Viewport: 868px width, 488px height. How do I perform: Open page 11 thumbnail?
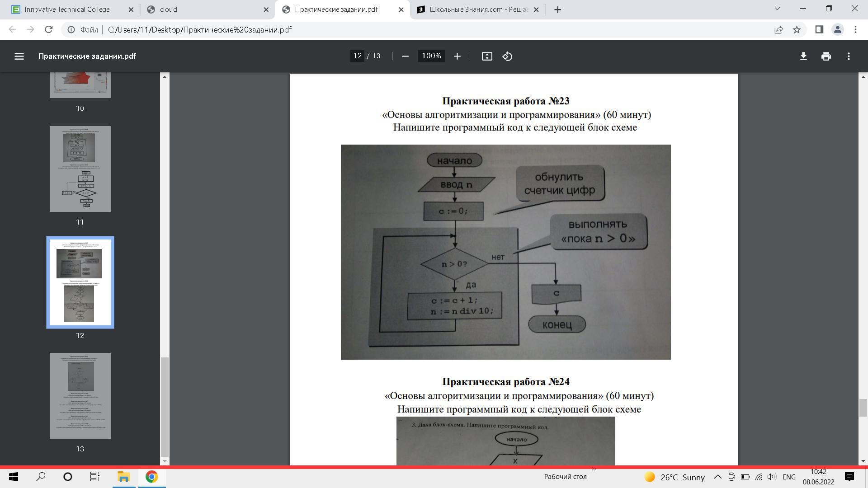point(80,169)
